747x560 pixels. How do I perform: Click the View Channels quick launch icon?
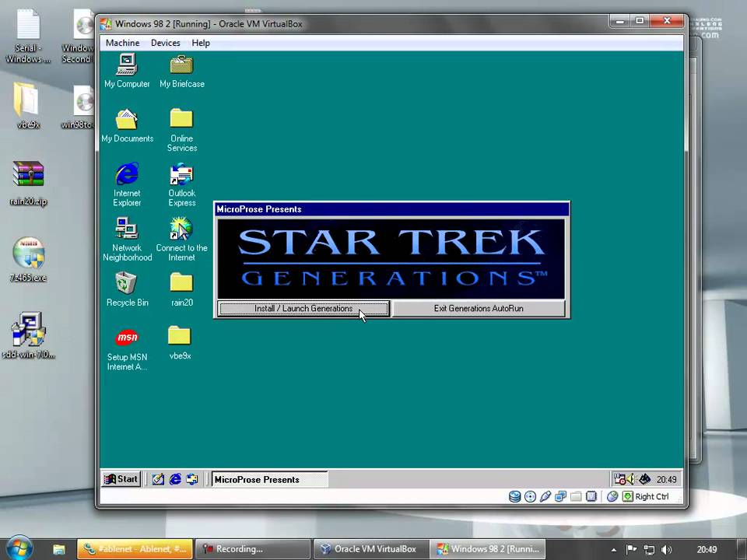[x=192, y=480]
